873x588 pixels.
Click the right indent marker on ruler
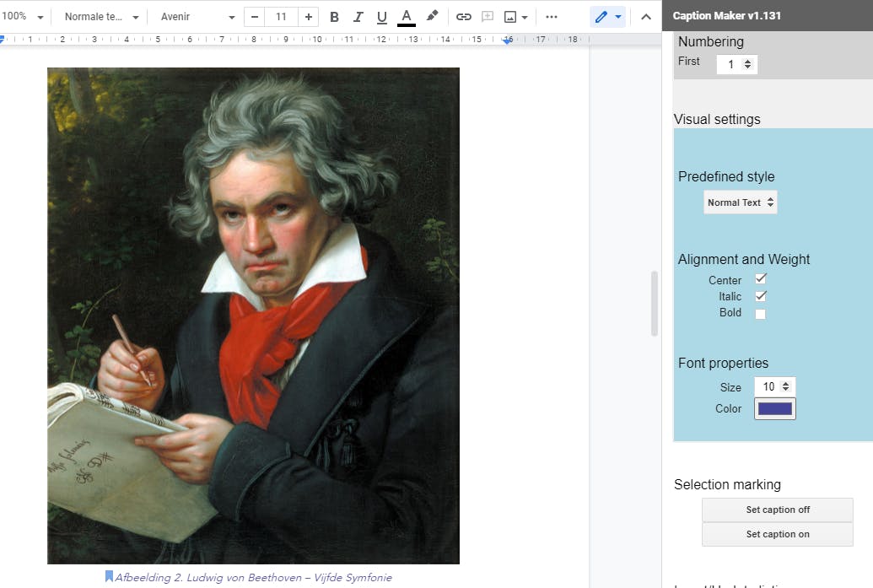[x=507, y=40]
